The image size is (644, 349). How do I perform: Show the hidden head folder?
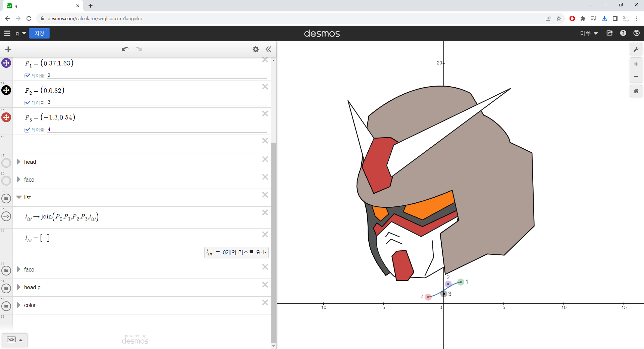6,163
